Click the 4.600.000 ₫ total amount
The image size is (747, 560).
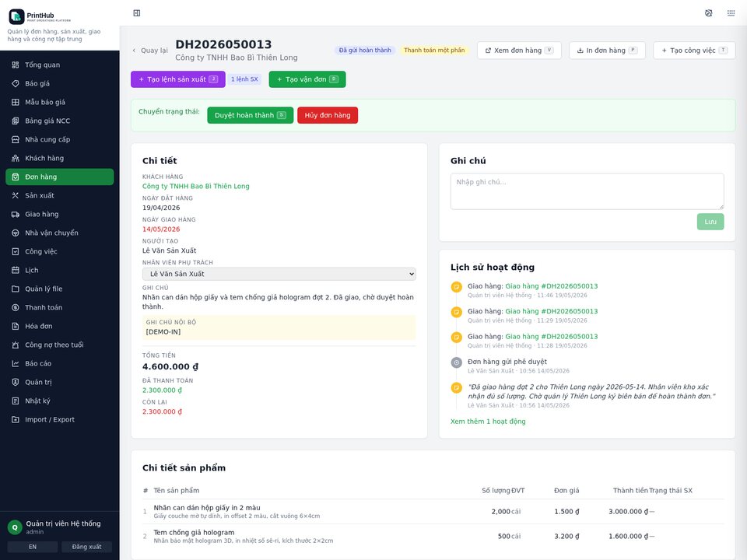(170, 366)
